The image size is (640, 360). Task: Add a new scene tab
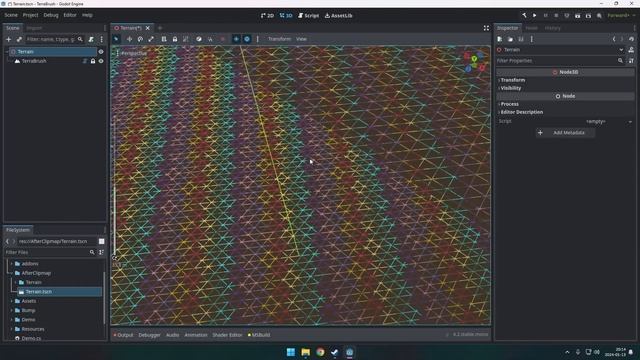tap(160, 28)
